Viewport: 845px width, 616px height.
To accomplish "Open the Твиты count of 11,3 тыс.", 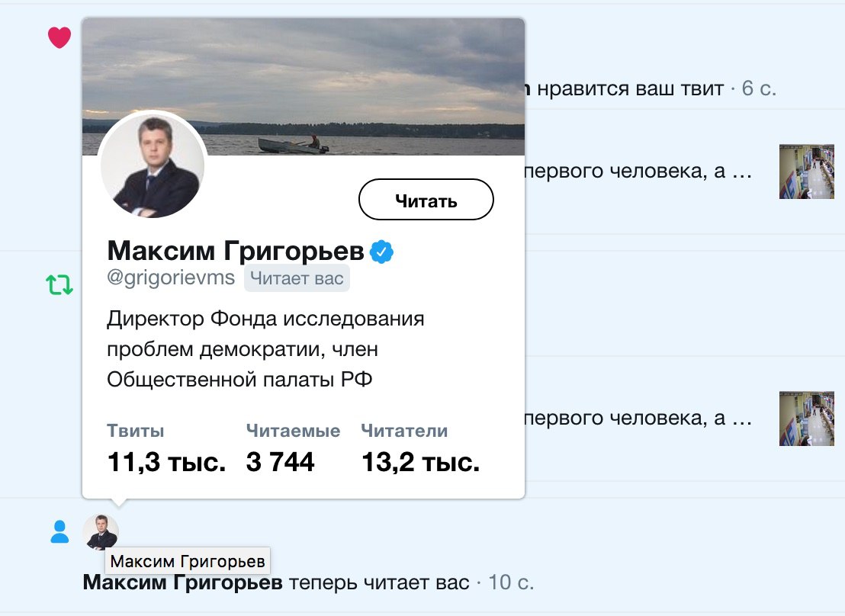I will point(165,449).
